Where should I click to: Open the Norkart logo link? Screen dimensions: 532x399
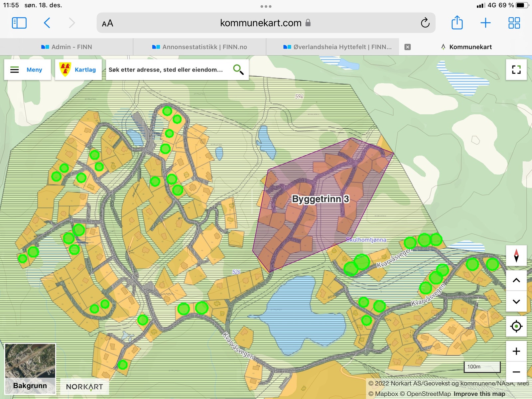click(84, 387)
